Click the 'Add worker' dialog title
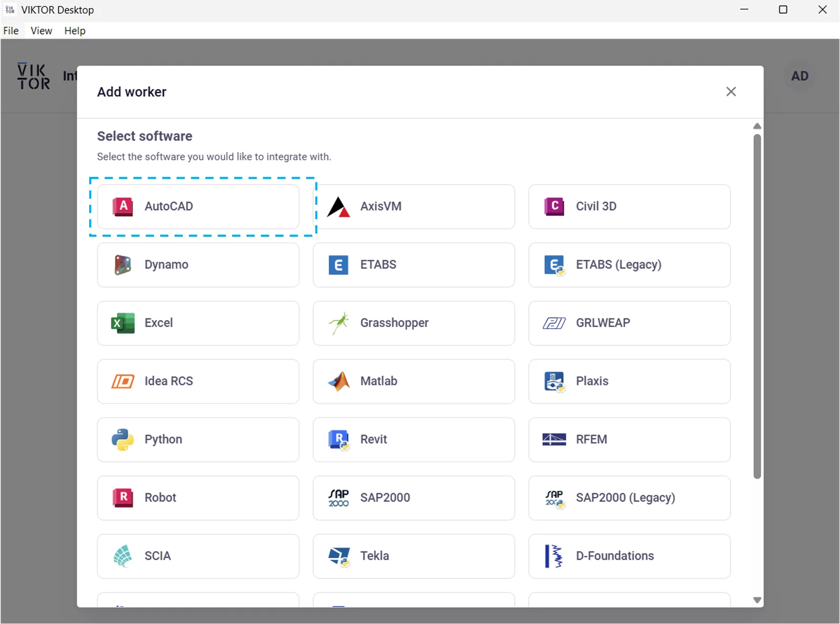 [132, 92]
